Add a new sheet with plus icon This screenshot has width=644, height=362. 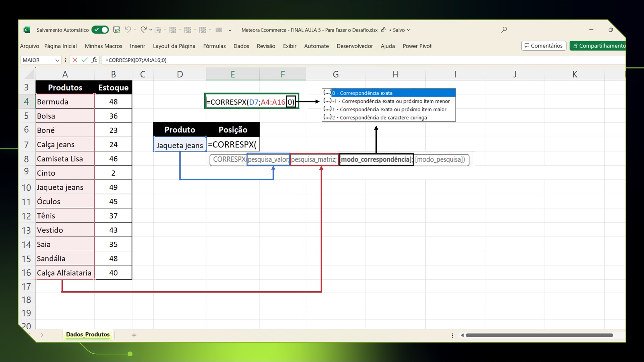134,335
